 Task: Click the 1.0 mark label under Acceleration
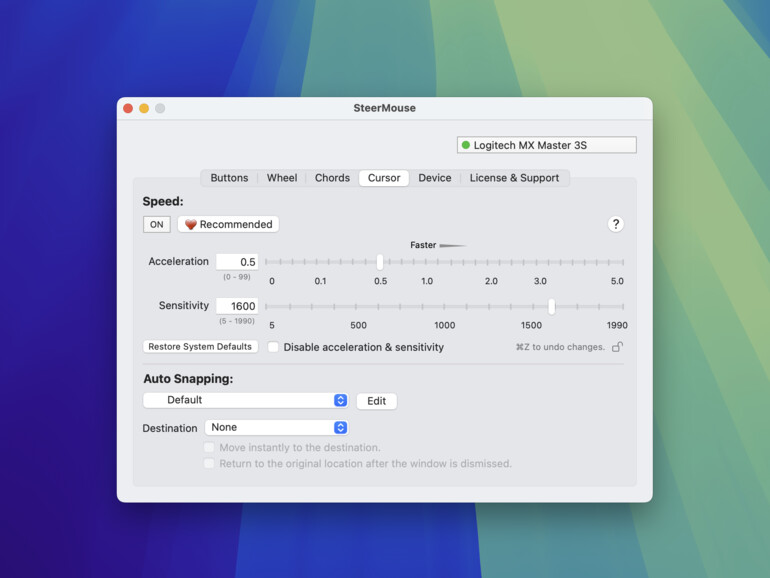(x=427, y=281)
